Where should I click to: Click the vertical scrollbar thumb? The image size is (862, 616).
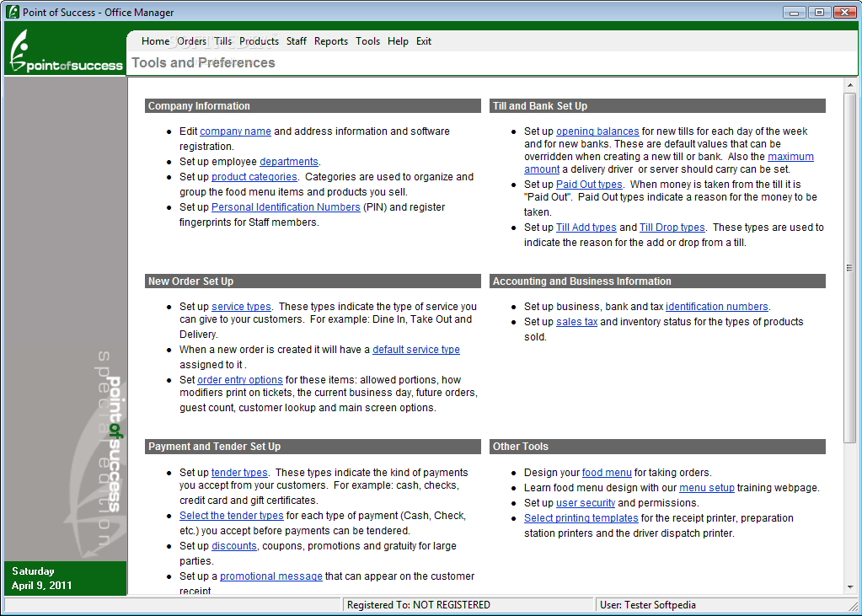click(x=850, y=268)
